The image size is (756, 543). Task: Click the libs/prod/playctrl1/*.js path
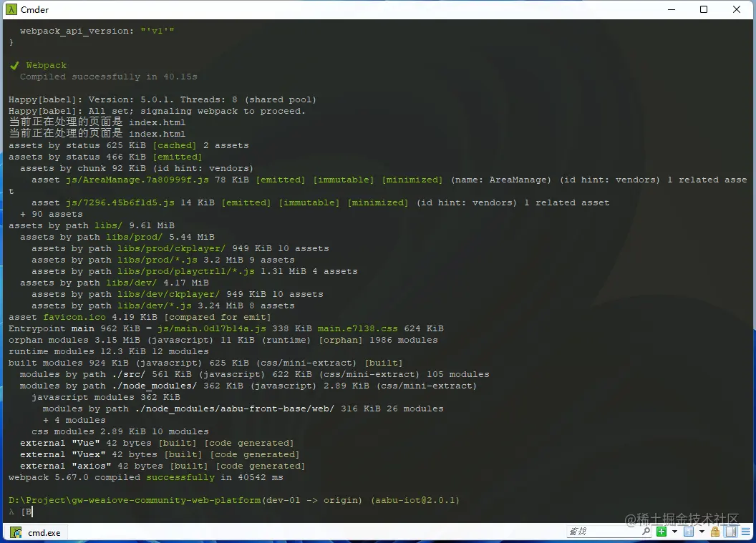click(x=185, y=271)
